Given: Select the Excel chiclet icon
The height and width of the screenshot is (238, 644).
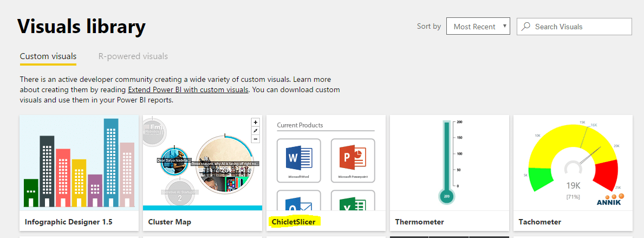Looking at the screenshot, I should coord(353,200).
